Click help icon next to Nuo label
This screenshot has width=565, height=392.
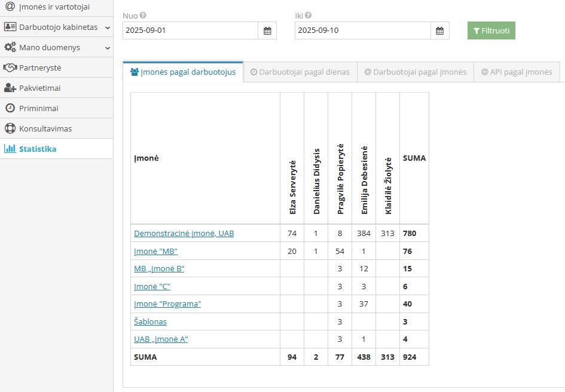143,16
